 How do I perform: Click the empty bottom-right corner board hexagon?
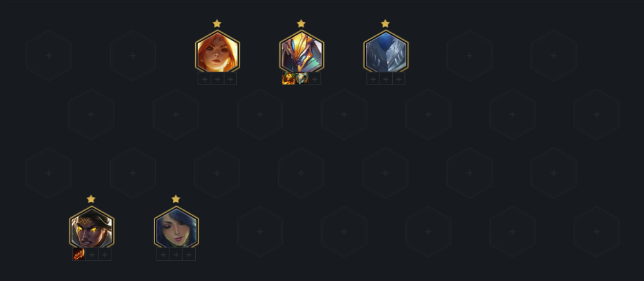[x=596, y=232]
